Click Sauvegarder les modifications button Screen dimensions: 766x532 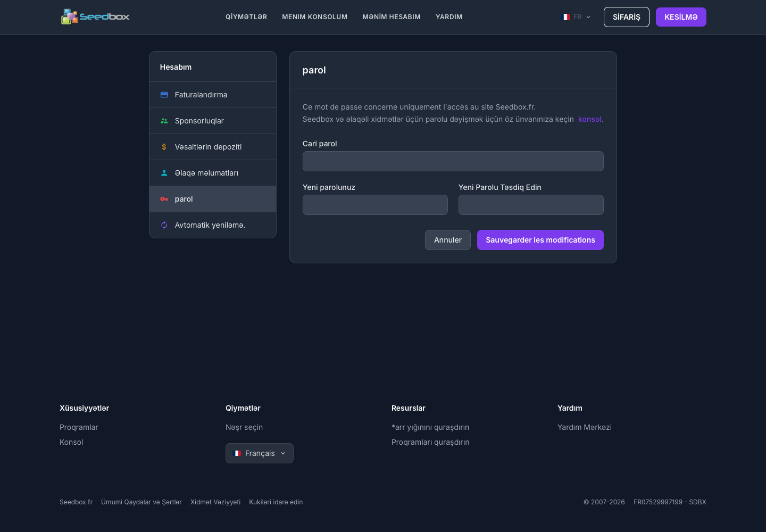tap(540, 240)
